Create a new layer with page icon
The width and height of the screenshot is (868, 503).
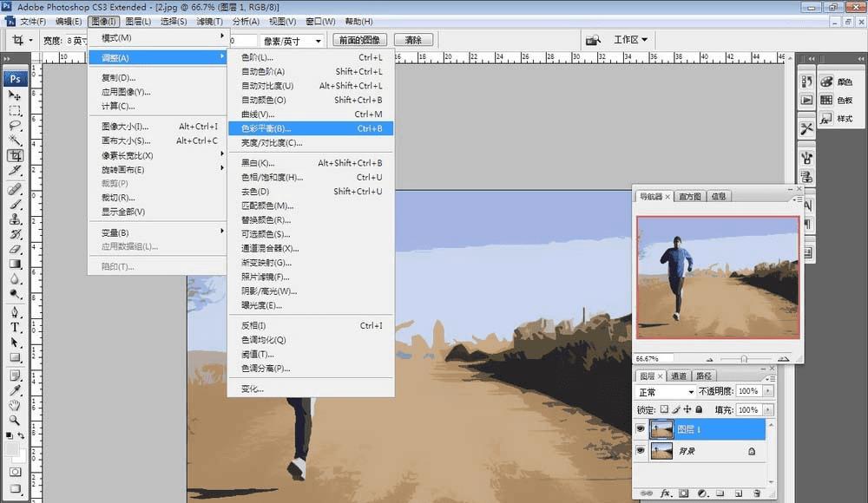[x=739, y=493]
